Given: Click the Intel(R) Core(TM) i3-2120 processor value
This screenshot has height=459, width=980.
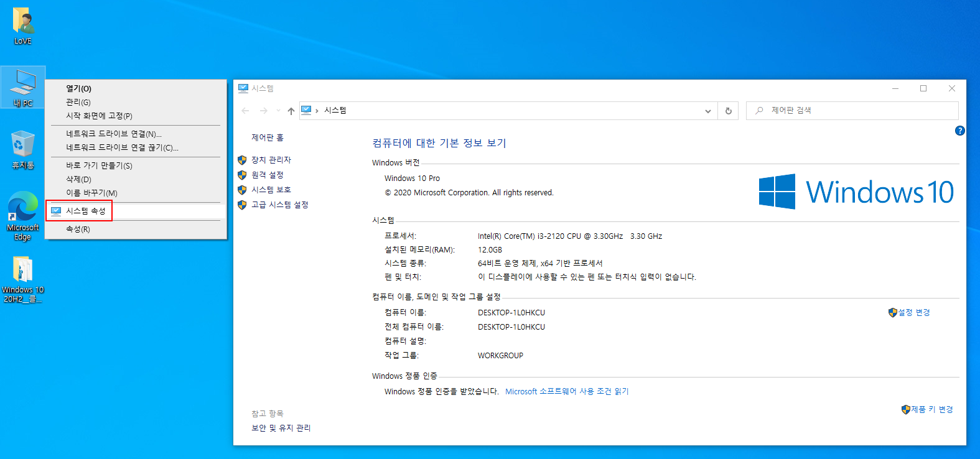Looking at the screenshot, I should pos(570,236).
